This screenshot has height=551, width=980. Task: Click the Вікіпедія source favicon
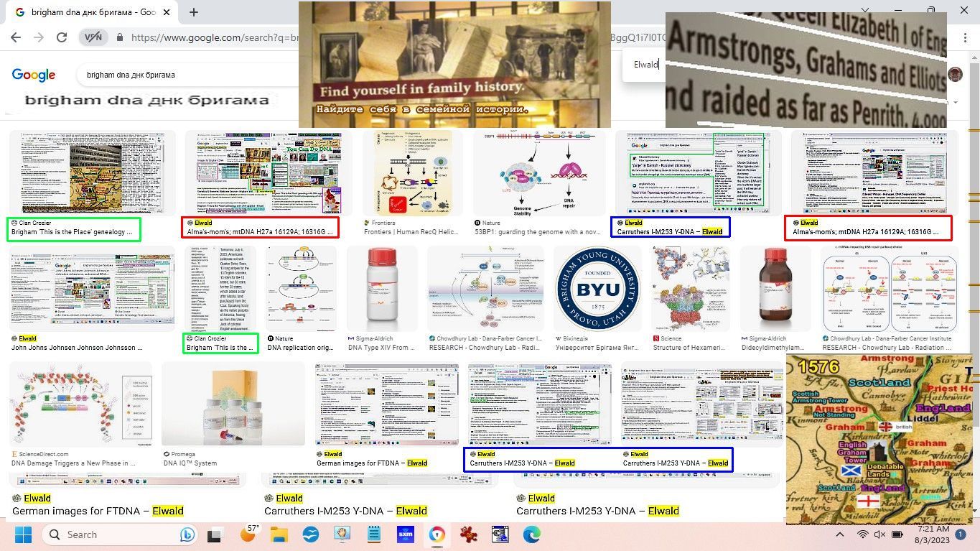pos(559,338)
